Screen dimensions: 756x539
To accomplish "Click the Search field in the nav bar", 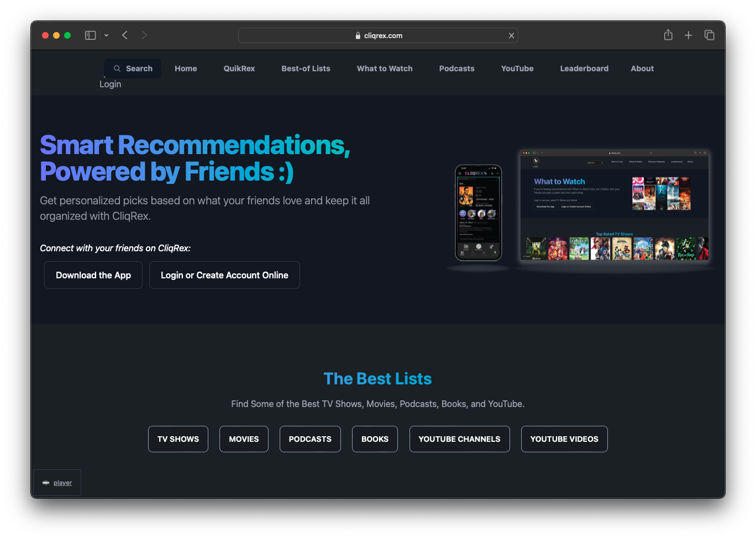I will click(x=133, y=68).
